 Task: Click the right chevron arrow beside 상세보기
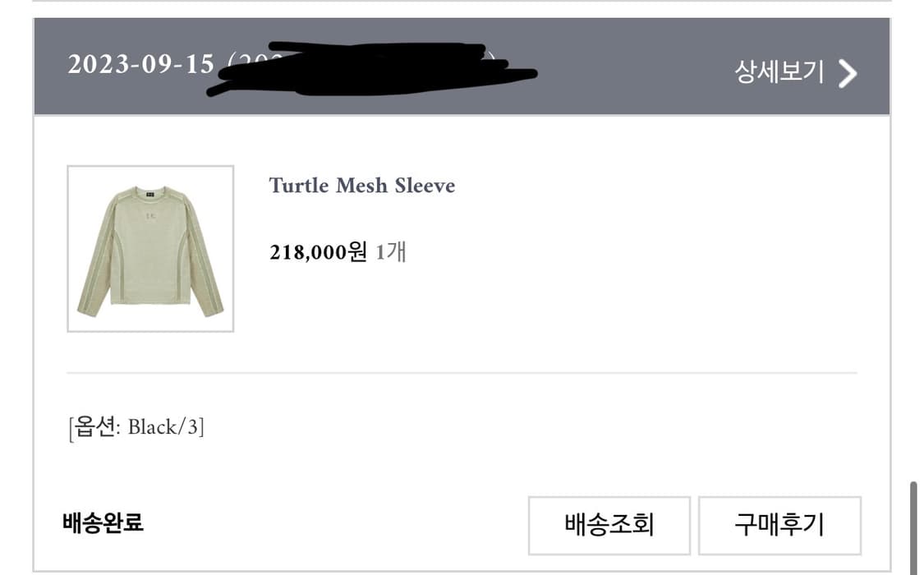[848, 73]
